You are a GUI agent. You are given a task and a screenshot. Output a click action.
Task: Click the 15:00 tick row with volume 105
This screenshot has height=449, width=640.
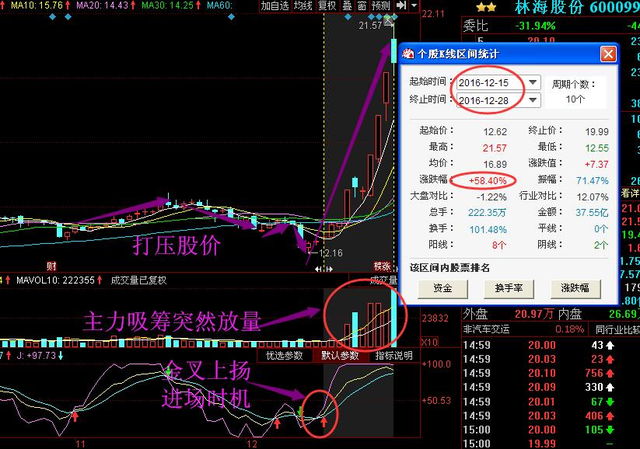[x=539, y=430]
